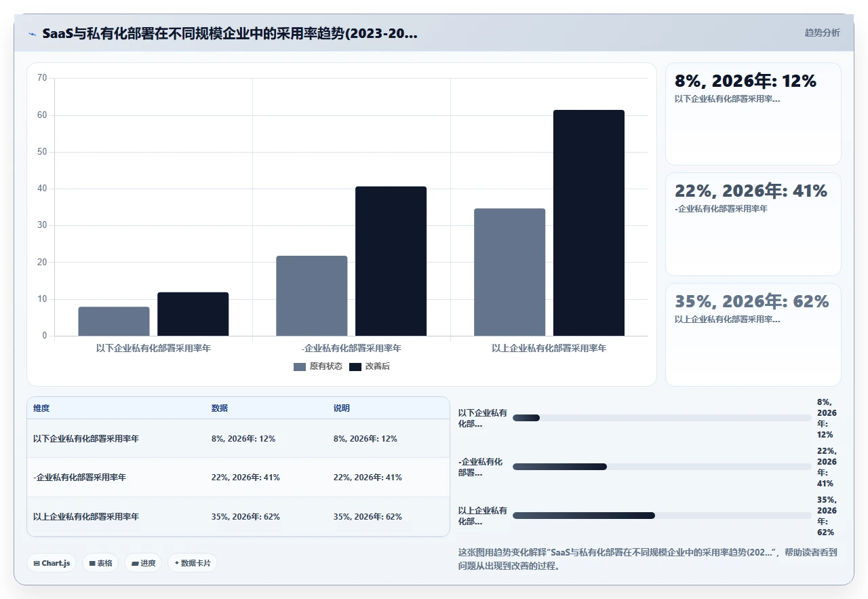Select the 以上企业私有化部署采用率年 table row

point(238,517)
